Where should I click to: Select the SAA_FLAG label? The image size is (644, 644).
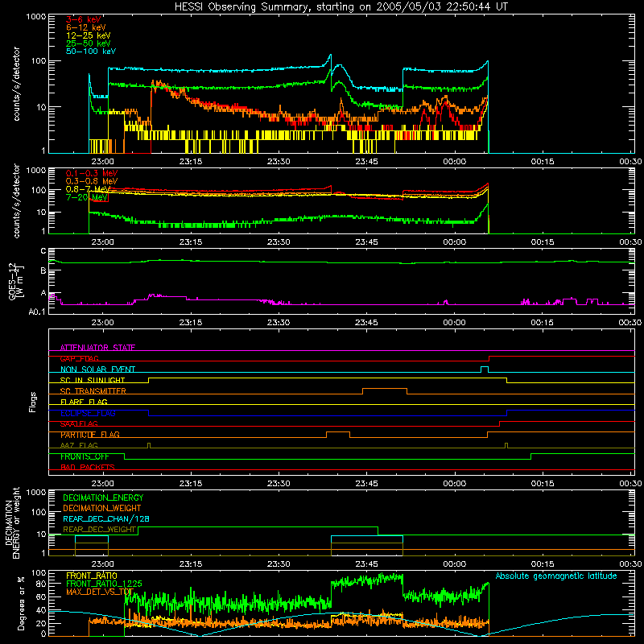[79, 423]
